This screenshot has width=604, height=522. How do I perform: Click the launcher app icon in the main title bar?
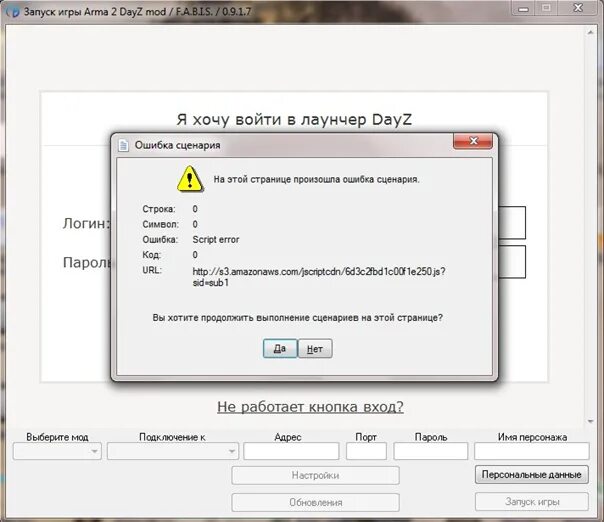pos(14,12)
